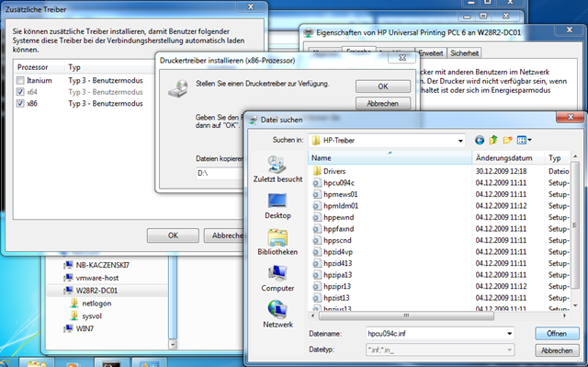Open Bibliotheken in places bar
The height and width of the screenshot is (367, 588).
[277, 242]
